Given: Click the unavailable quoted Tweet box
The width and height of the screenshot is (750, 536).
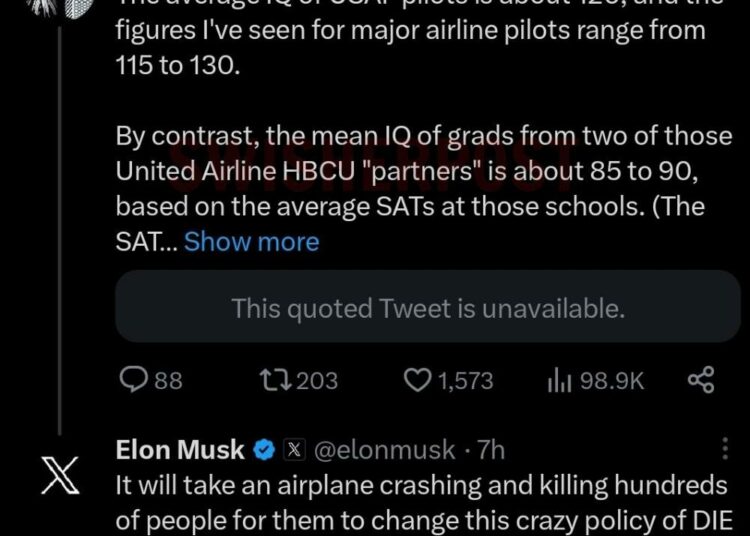Looking at the screenshot, I should click(x=427, y=308).
